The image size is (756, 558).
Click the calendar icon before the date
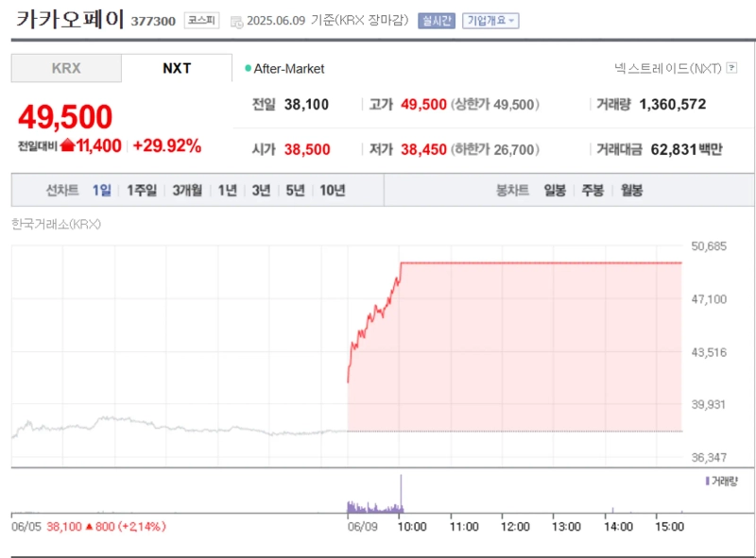click(236, 21)
